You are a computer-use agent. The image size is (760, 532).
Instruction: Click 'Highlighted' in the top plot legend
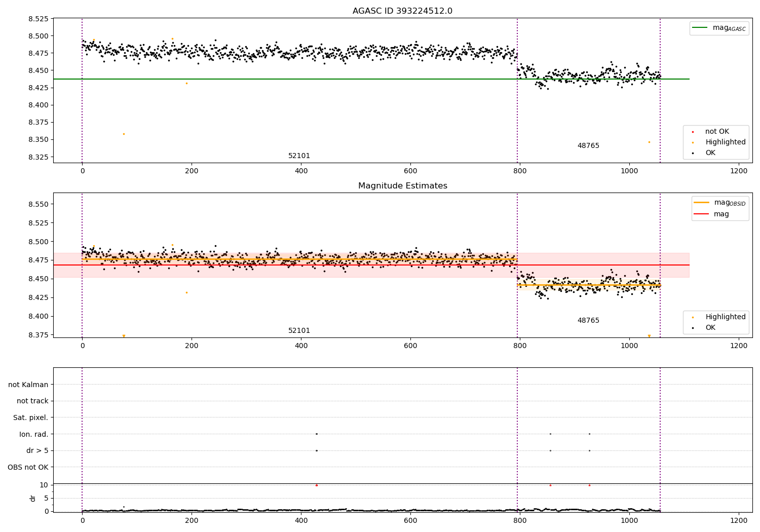[x=718, y=142]
